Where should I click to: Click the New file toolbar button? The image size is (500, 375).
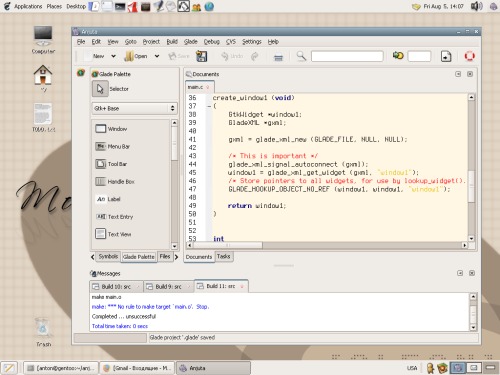[94, 56]
